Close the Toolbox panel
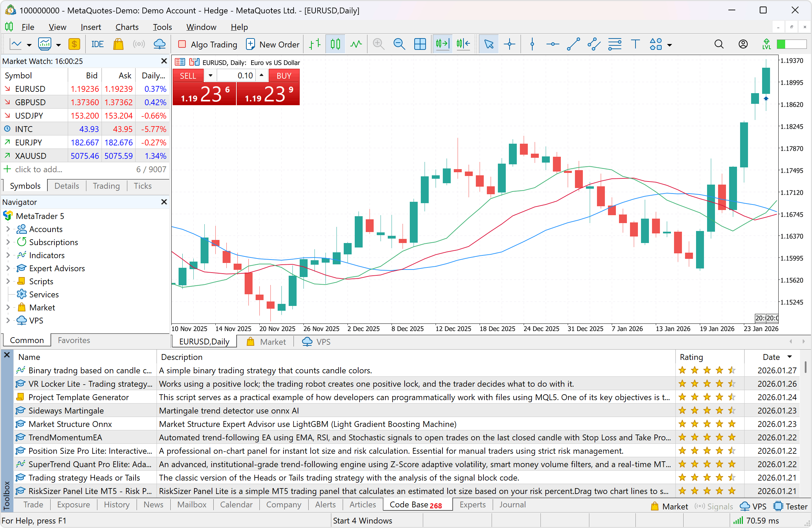Viewport: 812px width, 528px height. [x=7, y=355]
